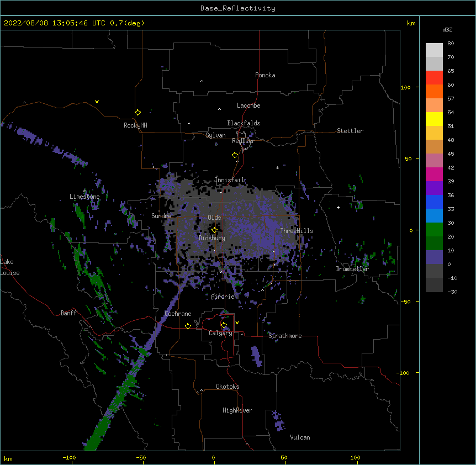Click the Drumheller map label
The height and width of the screenshot is (465, 476).
coord(352,269)
